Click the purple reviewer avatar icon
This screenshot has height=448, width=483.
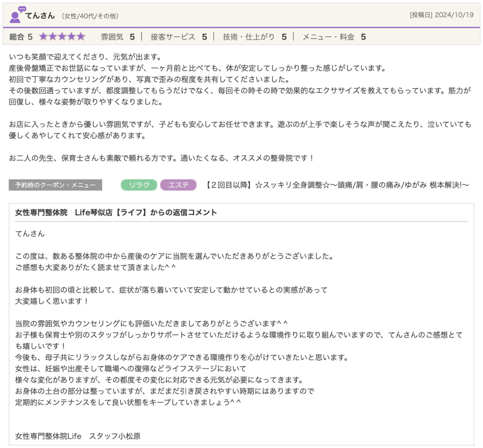point(17,15)
